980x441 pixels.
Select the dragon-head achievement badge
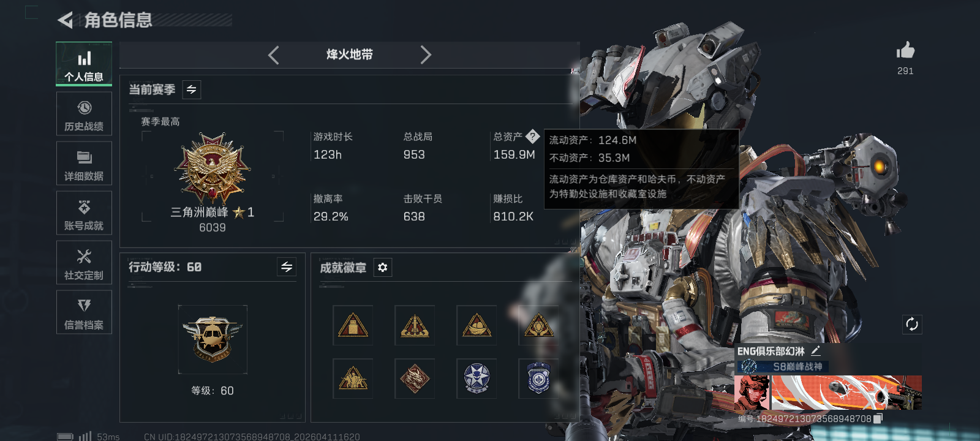415,379
